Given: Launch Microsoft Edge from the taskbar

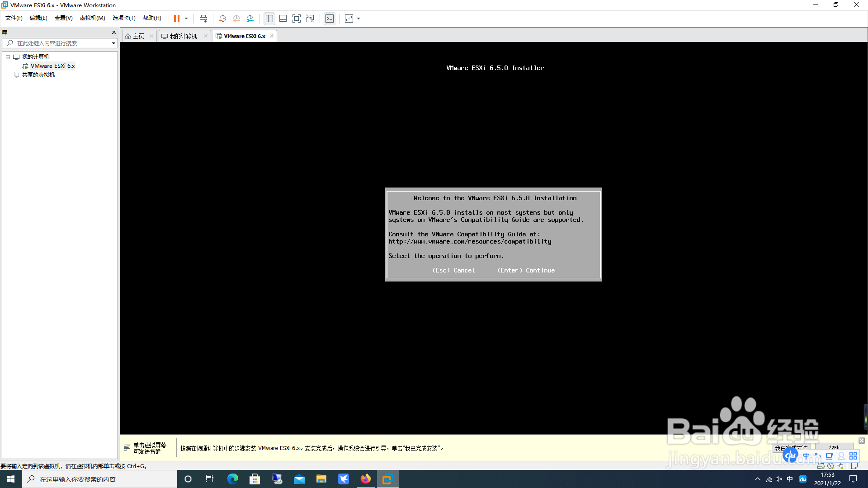Looking at the screenshot, I should [x=232, y=479].
